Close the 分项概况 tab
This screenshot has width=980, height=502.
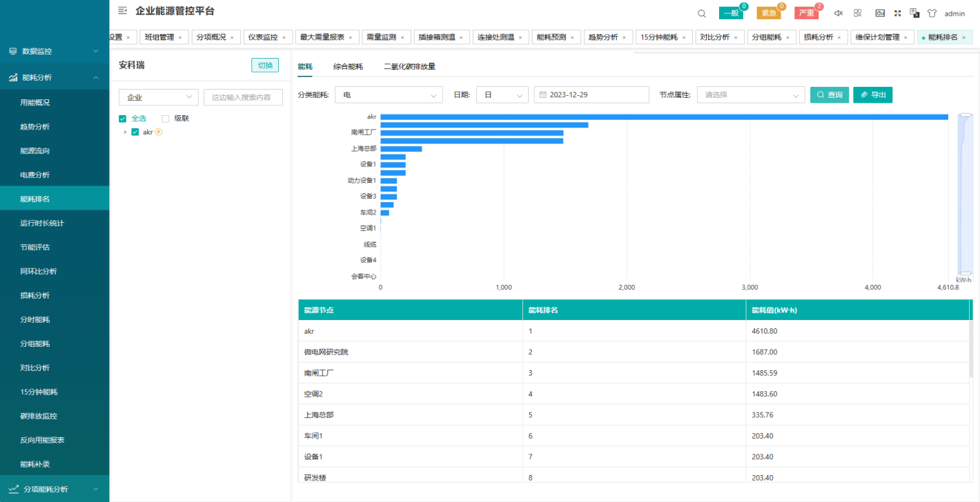point(232,37)
